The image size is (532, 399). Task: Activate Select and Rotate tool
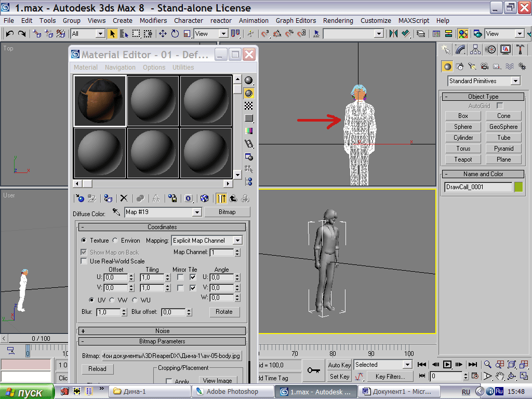tap(175, 34)
